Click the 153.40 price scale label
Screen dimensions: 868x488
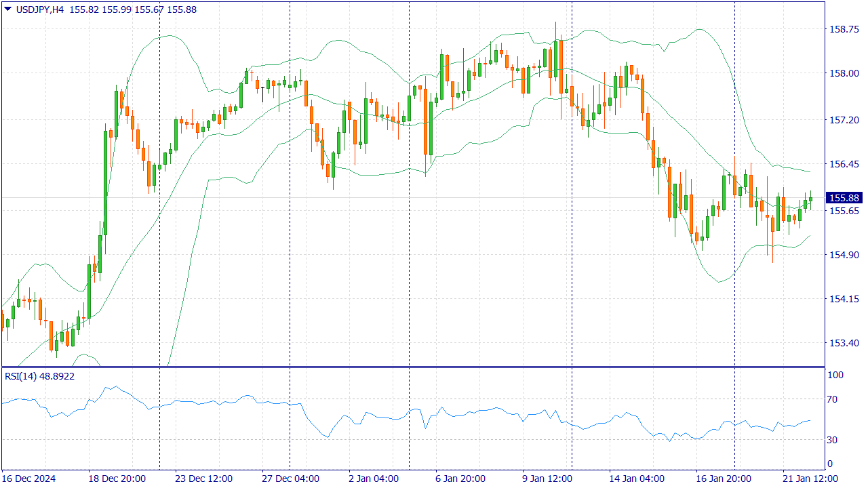click(x=844, y=343)
